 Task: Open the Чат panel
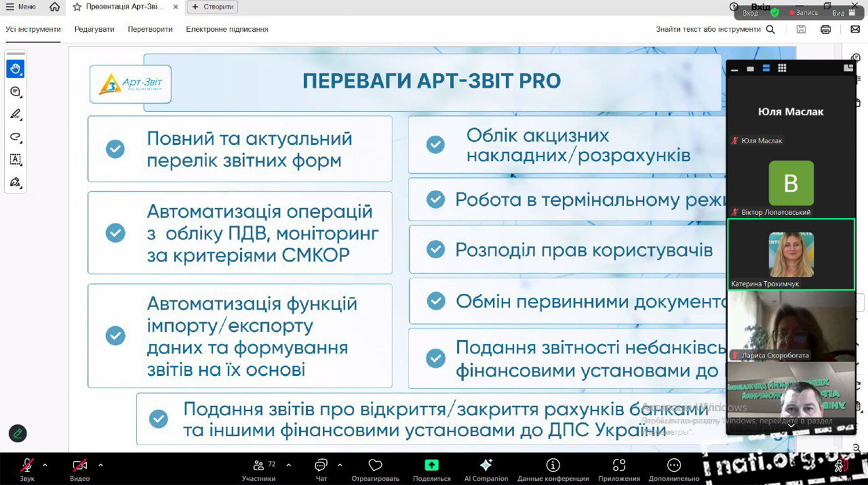pyautogui.click(x=321, y=469)
